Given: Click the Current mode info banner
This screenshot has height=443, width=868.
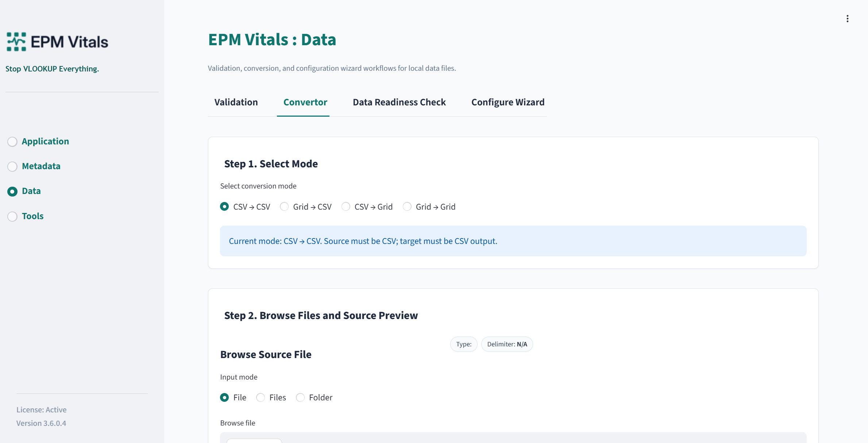Looking at the screenshot, I should pos(513,241).
